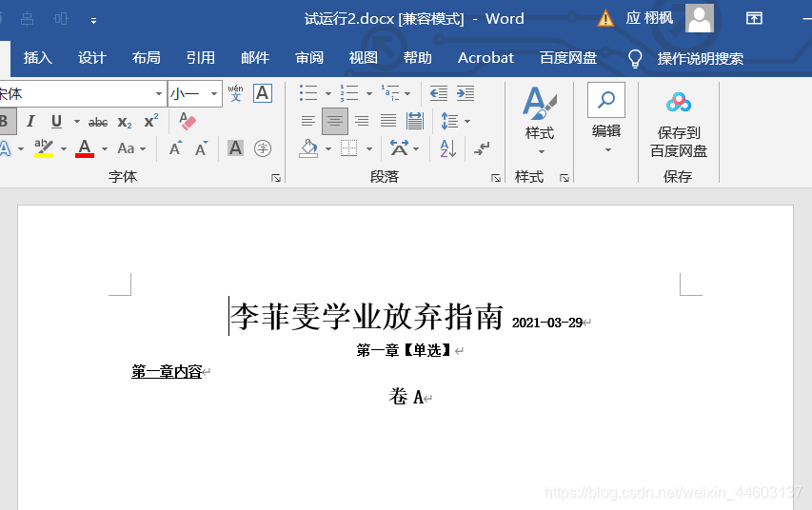The width and height of the screenshot is (812, 510).
Task: Clear all formatting with eraser icon
Action: point(187,121)
